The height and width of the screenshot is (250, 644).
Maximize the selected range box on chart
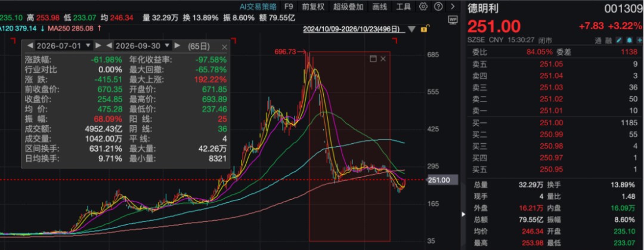pyautogui.click(x=373, y=59)
